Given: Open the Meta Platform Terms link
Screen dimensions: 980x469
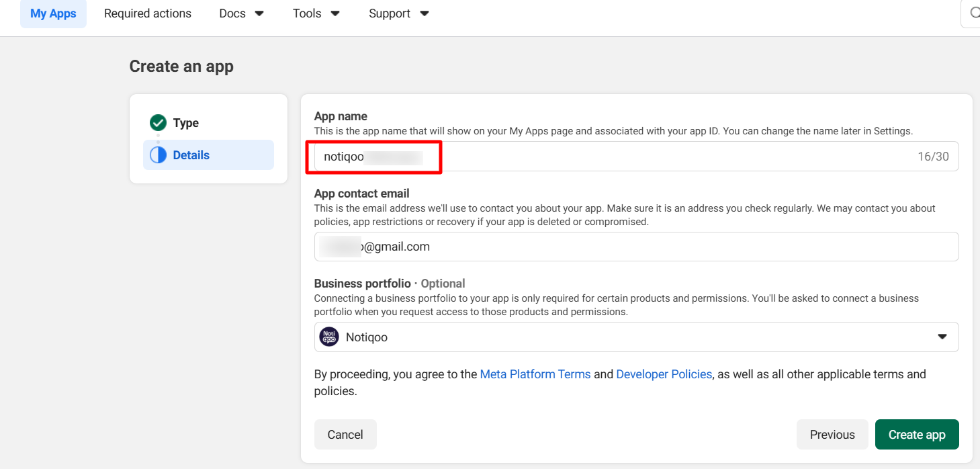Looking at the screenshot, I should 535,374.
